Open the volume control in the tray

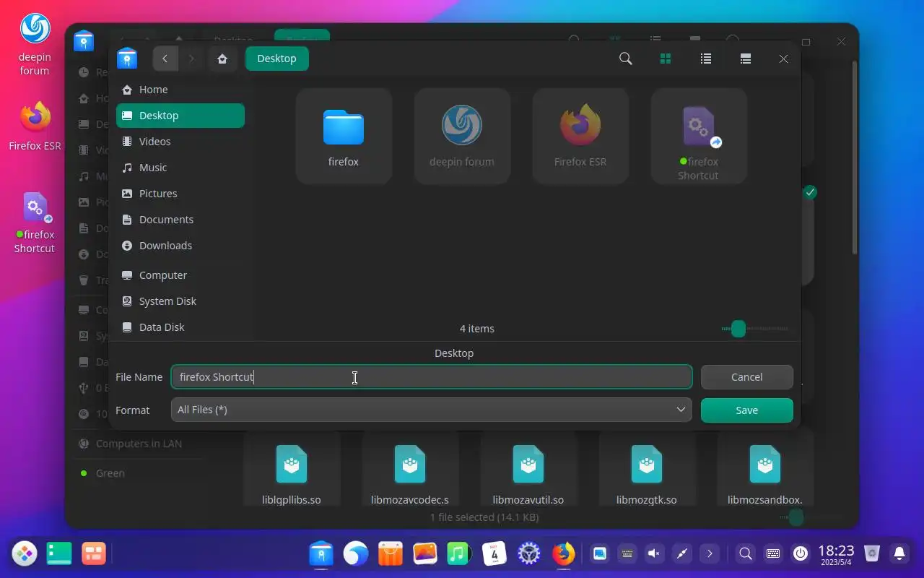(x=654, y=554)
